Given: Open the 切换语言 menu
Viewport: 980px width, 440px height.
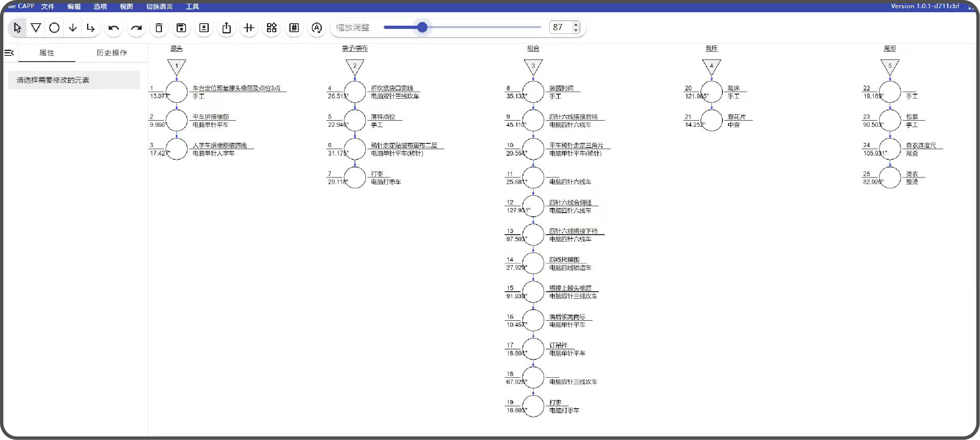Looking at the screenshot, I should [x=160, y=7].
